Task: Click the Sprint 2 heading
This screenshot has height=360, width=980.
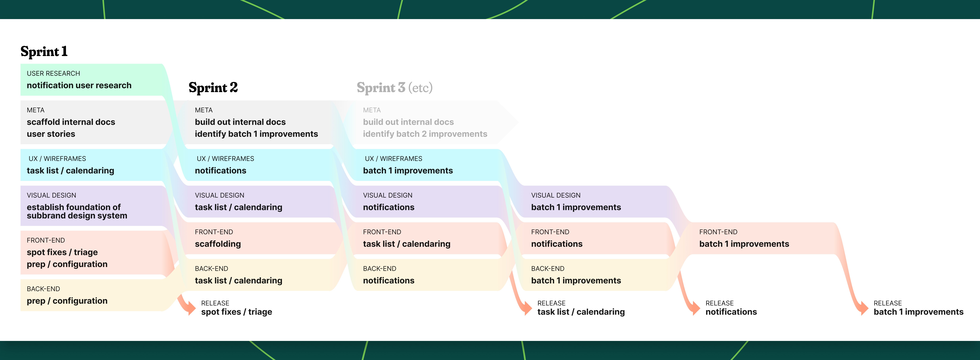Action: click(x=213, y=88)
